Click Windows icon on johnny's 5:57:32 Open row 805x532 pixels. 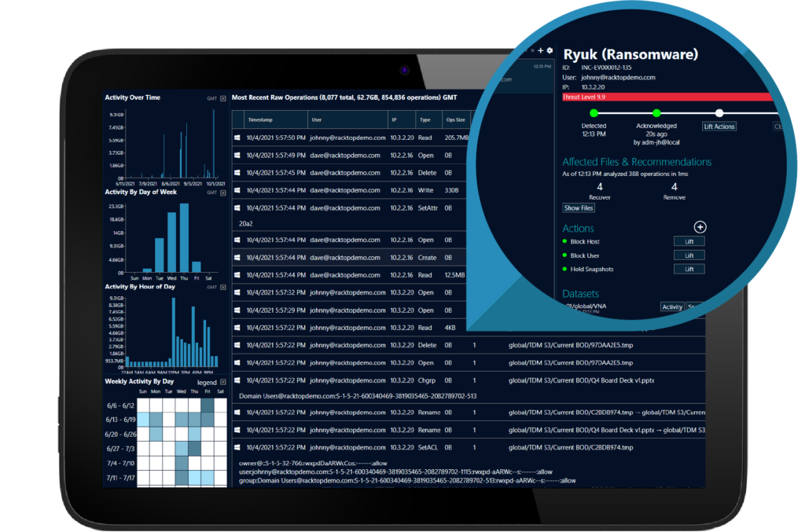click(x=237, y=292)
